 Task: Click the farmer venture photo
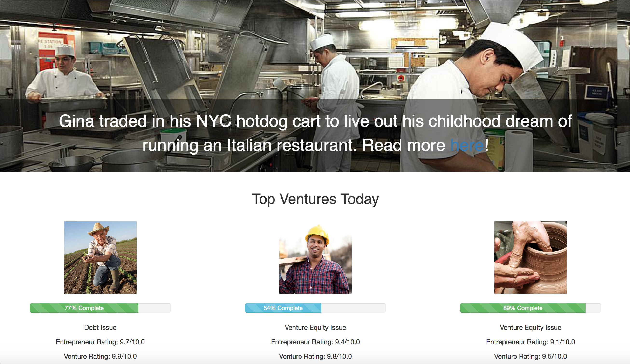100,257
